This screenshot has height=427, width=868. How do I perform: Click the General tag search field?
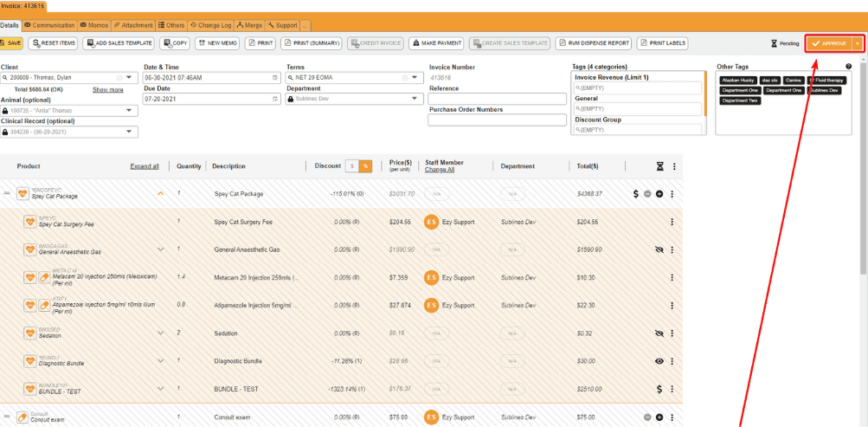pyautogui.click(x=639, y=108)
